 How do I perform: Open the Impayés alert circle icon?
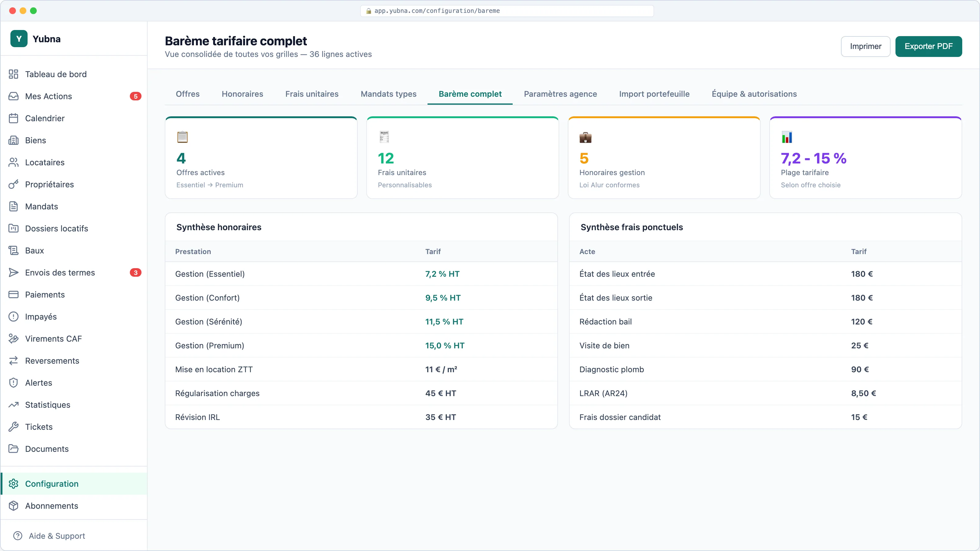pyautogui.click(x=14, y=317)
